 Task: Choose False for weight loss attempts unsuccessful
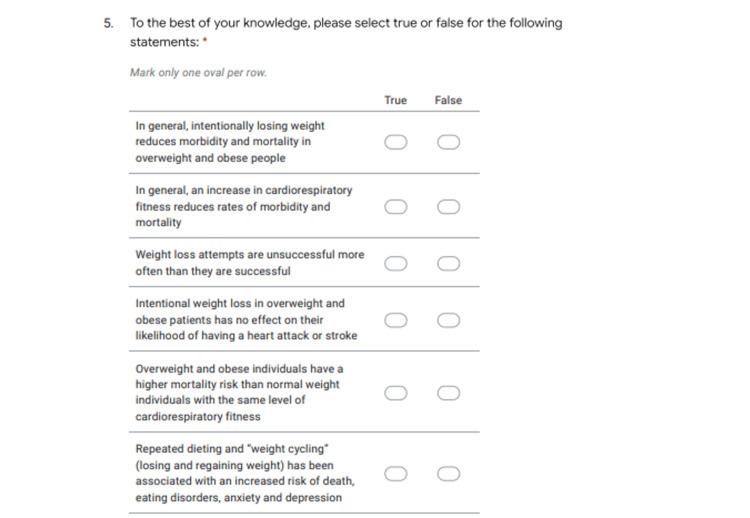pyautogui.click(x=448, y=264)
